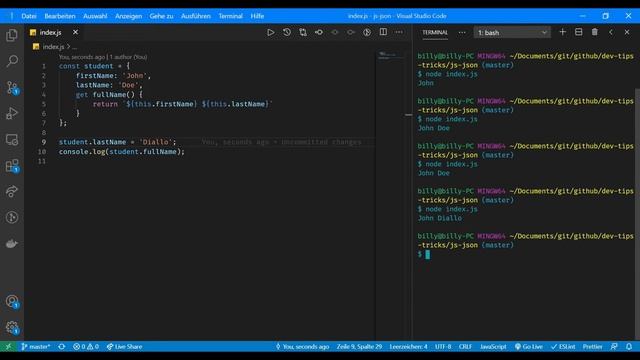This screenshot has width=640, height=360.
Task: Open notifications bell in status bar
Action: click(x=629, y=347)
